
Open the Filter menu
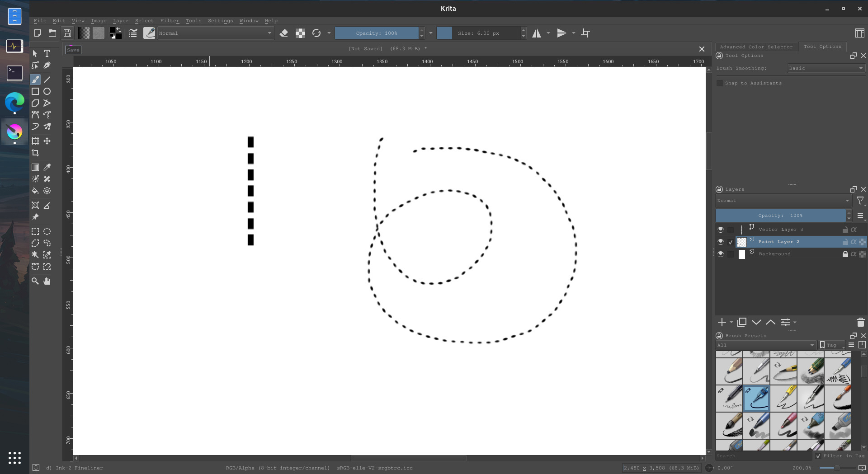tap(170, 21)
